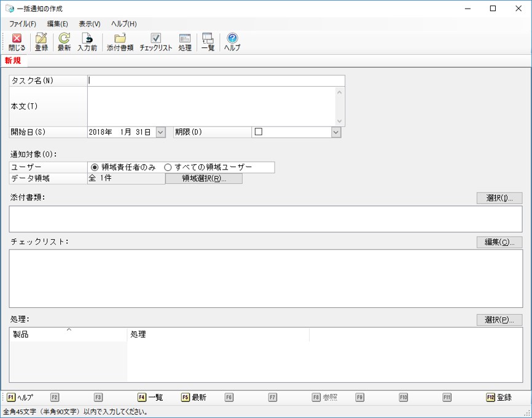Click the 処理 toolbar icon
Image resolution: width=532 pixels, height=418 pixels.
[184, 42]
